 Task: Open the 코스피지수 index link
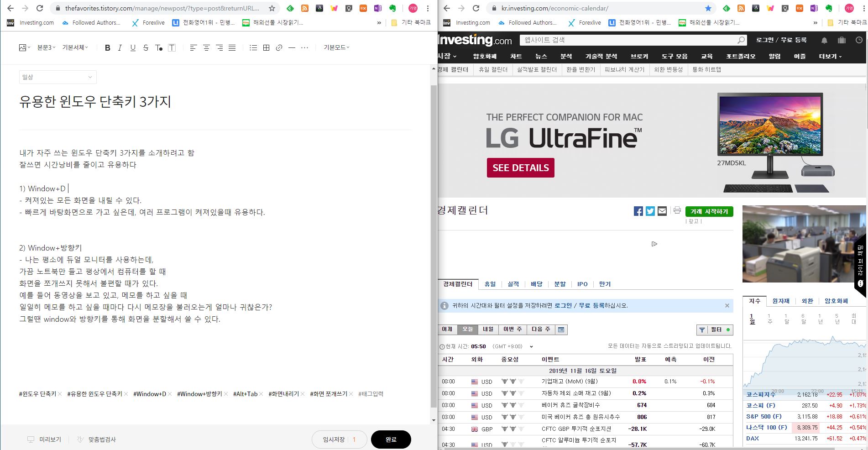tap(761, 394)
